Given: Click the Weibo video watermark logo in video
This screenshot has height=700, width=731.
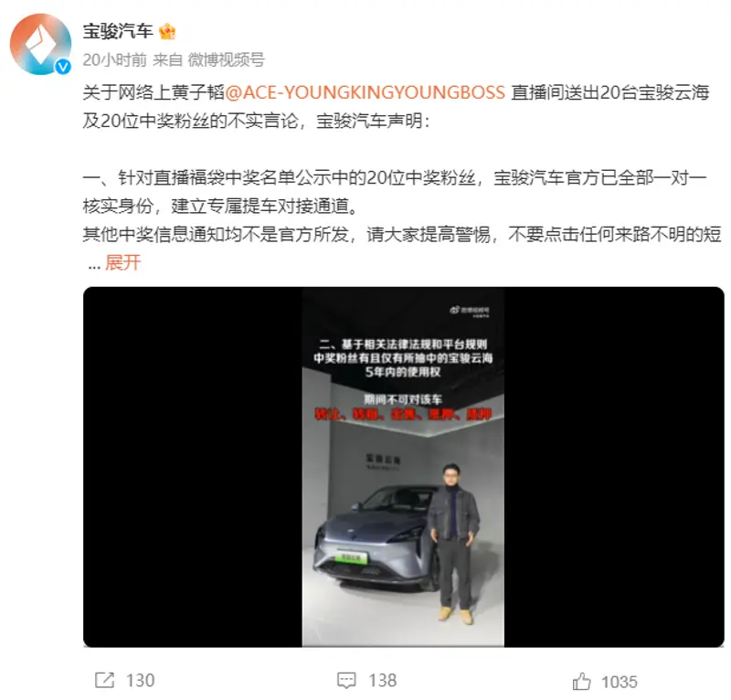Looking at the screenshot, I should 470,311.
